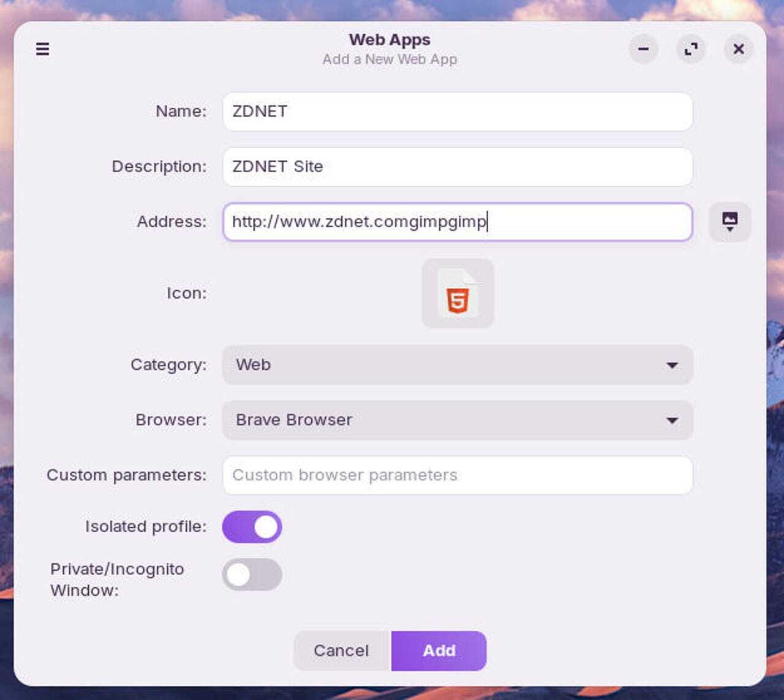Click the Add button
Image resolution: width=784 pixels, height=700 pixels.
pyautogui.click(x=439, y=651)
